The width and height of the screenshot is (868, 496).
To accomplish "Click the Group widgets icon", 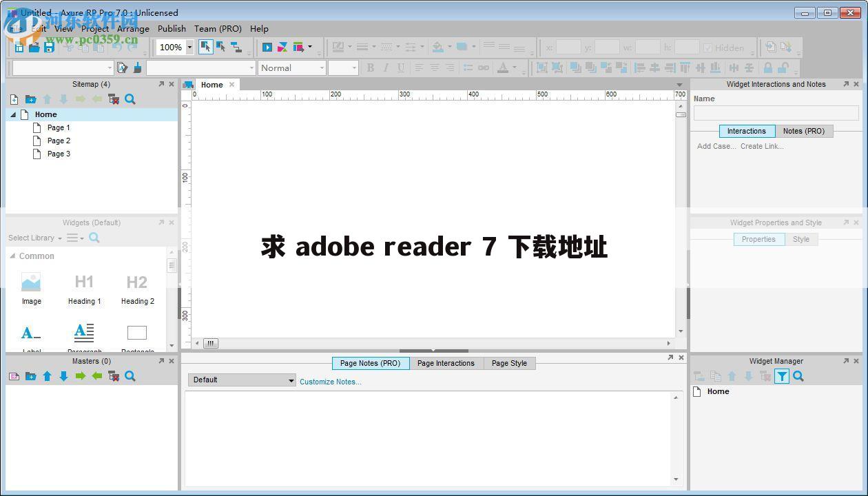I will (x=541, y=68).
